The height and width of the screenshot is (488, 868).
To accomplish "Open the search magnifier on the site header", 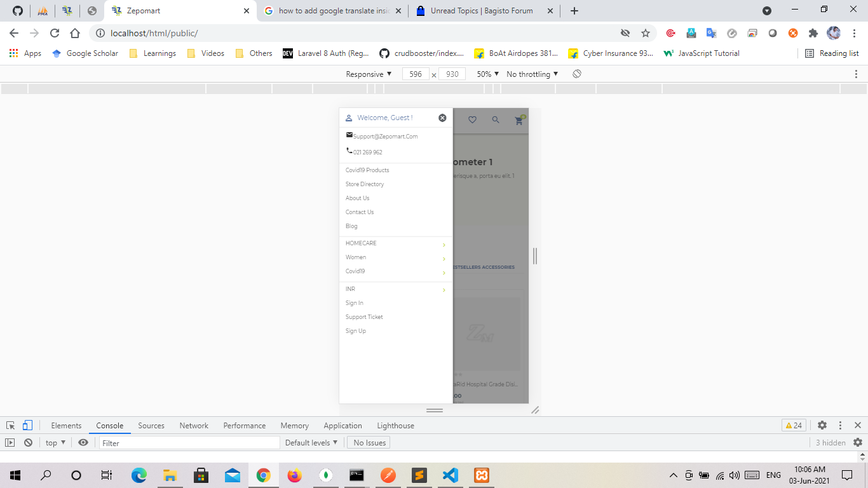I will (x=496, y=119).
